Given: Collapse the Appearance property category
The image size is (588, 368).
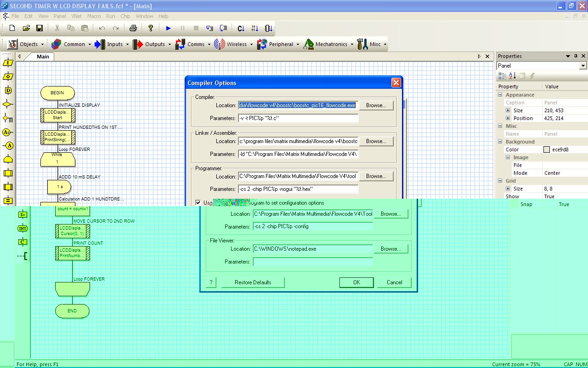Looking at the screenshot, I should coord(501,95).
